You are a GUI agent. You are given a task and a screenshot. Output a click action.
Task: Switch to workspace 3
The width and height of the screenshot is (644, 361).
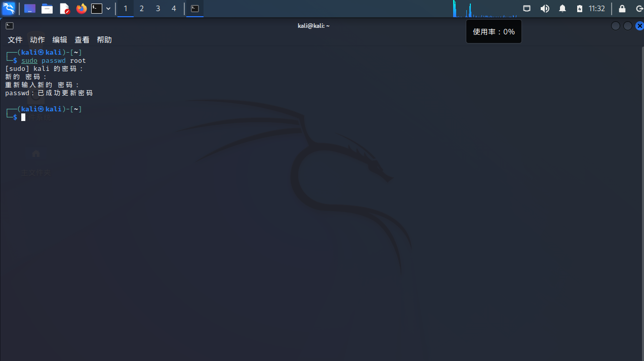click(158, 9)
